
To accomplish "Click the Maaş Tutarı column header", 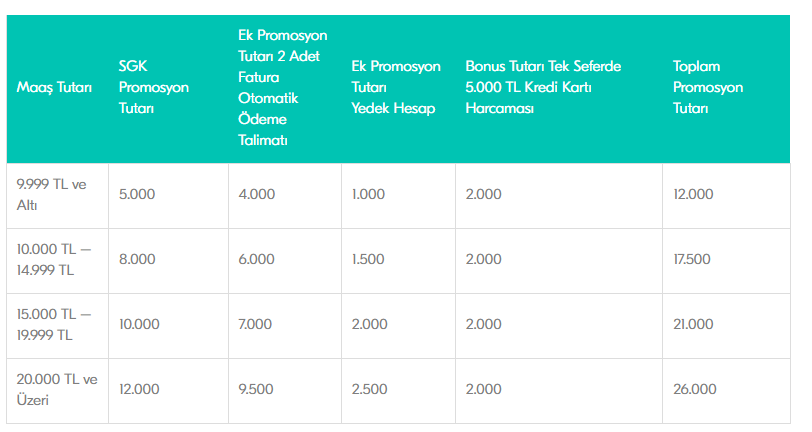I will [x=54, y=87].
